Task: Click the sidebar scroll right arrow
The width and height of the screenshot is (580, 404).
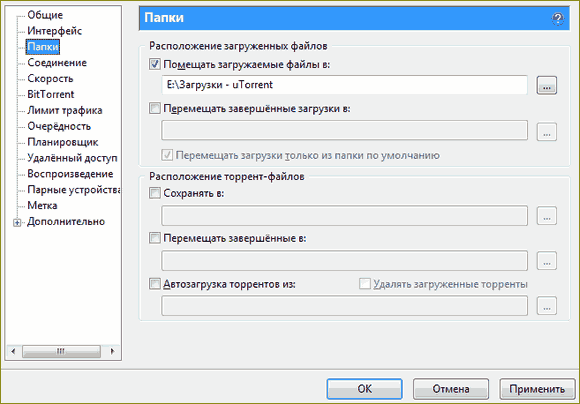Action: 112,351
